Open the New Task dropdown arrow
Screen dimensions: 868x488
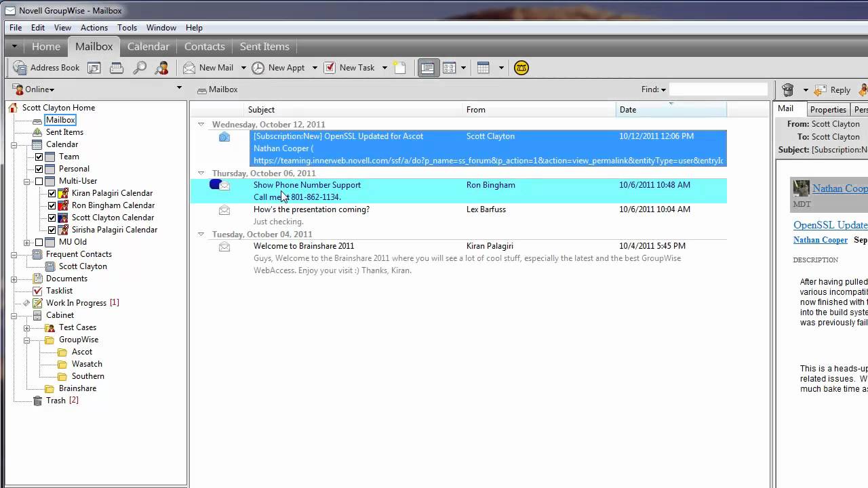[384, 68]
